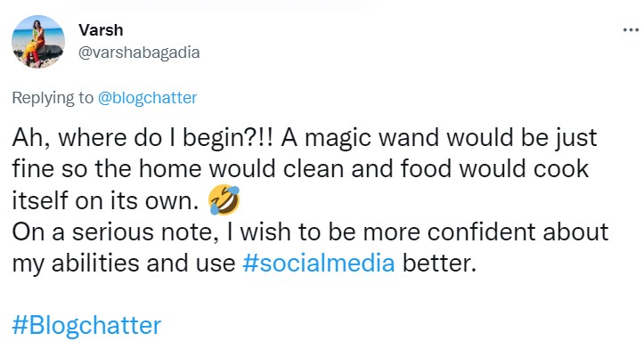Click the 'Replying to' label text
Image resolution: width=644 pixels, height=341 pixels.
point(53,98)
